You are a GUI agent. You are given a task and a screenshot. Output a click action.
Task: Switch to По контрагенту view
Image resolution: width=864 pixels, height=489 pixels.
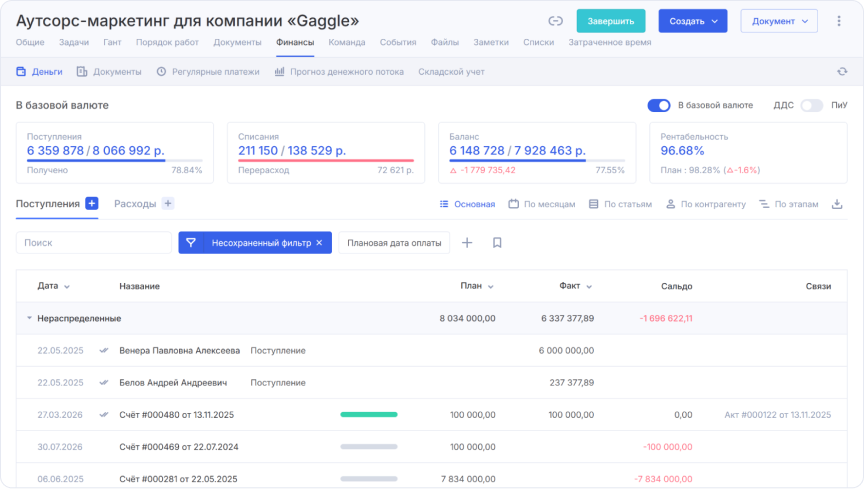tap(705, 204)
